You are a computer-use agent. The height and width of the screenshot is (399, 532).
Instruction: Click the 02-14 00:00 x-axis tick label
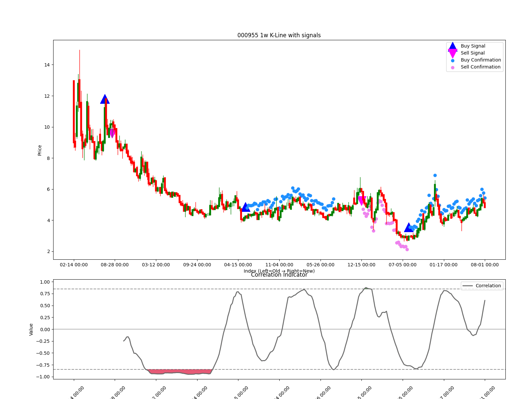coord(74,265)
